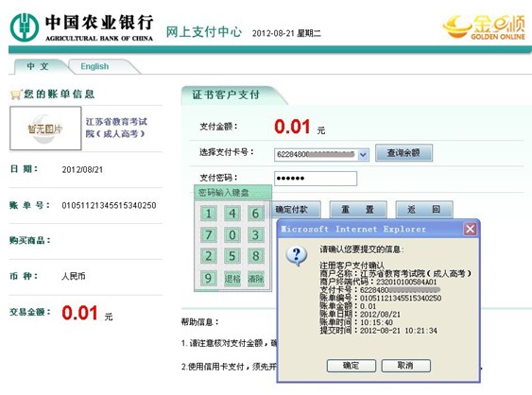The width and height of the screenshot is (532, 395).
Task: Tap key 5 on the password keypad
Action: click(232, 256)
